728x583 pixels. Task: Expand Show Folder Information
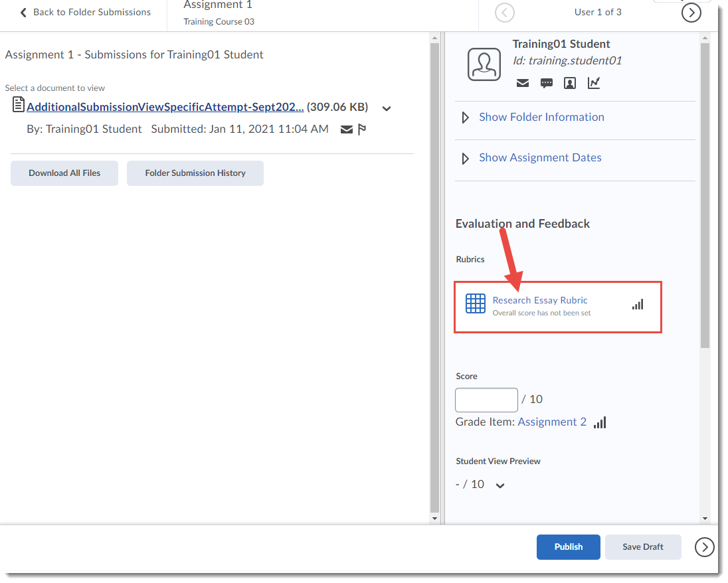[x=541, y=116]
